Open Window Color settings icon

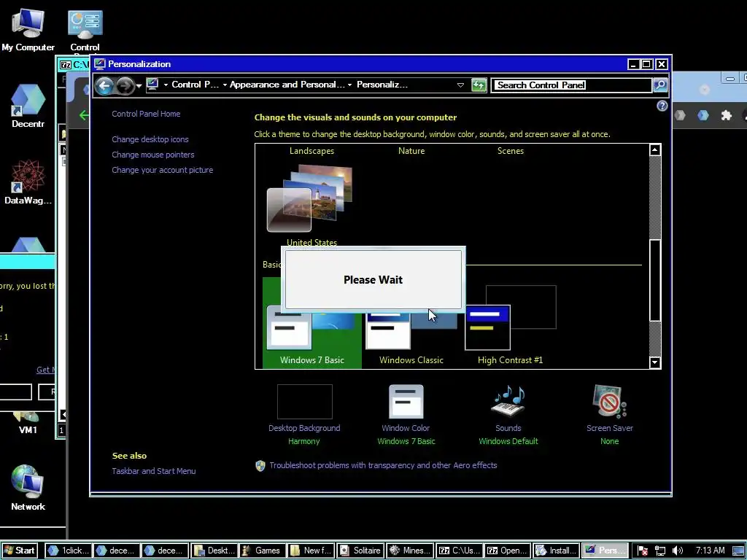click(x=406, y=402)
